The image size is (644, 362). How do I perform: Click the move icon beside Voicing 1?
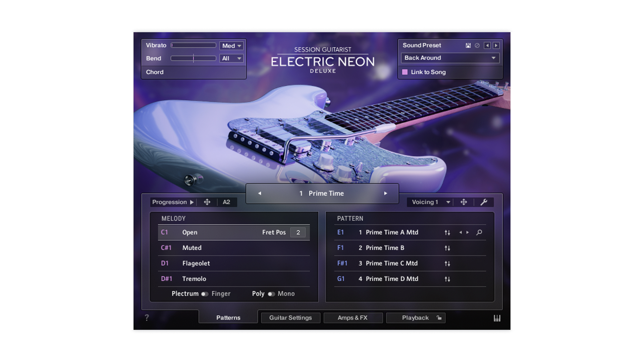point(464,202)
